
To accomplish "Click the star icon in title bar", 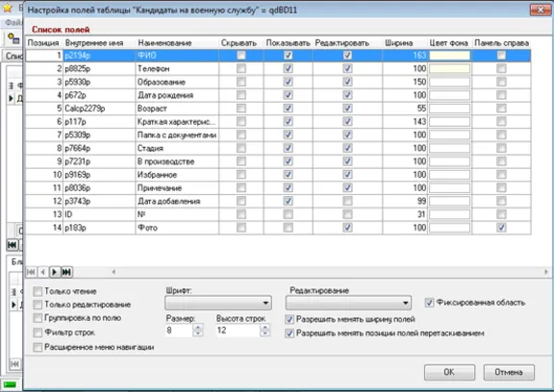I will pos(8,8).
